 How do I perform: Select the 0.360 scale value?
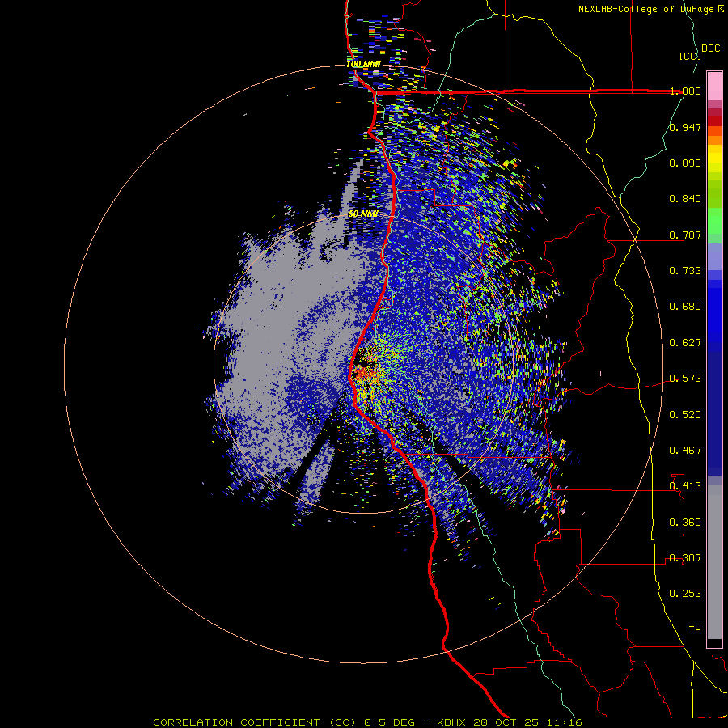click(685, 523)
